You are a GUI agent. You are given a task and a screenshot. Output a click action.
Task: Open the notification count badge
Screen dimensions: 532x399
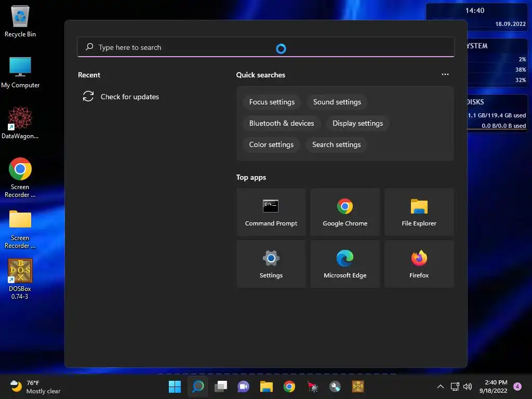tap(517, 387)
